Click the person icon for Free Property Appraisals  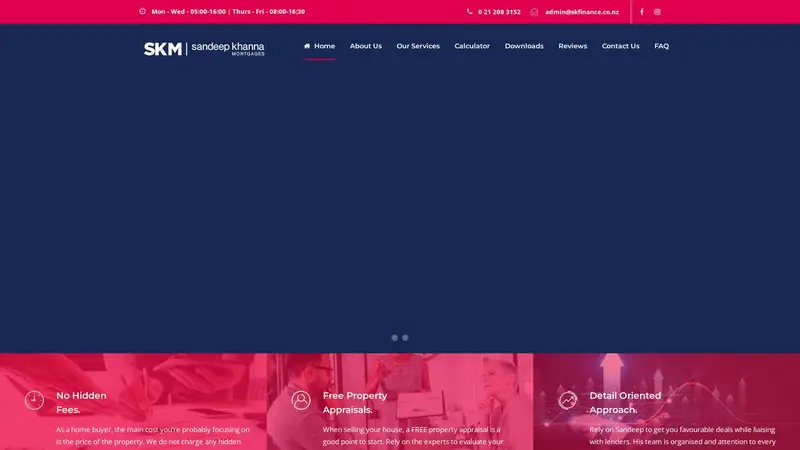click(x=301, y=401)
